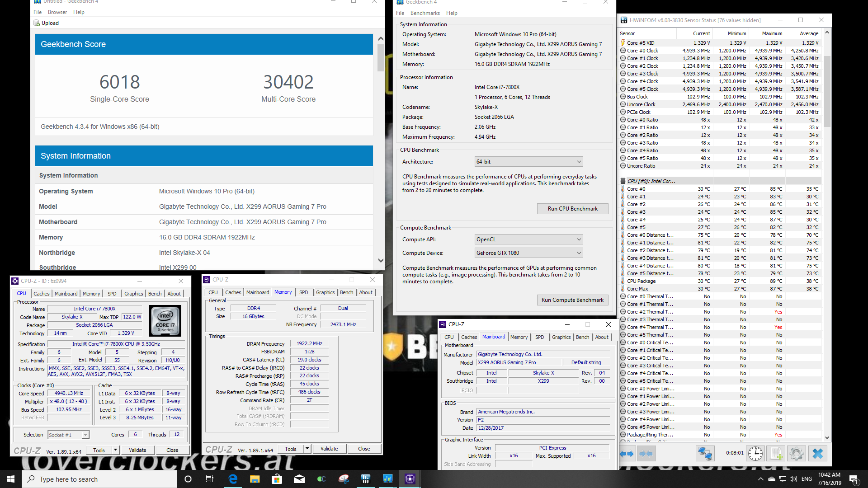Open Benchmarks menu in Geekbench window
868x488 pixels.
(425, 13)
